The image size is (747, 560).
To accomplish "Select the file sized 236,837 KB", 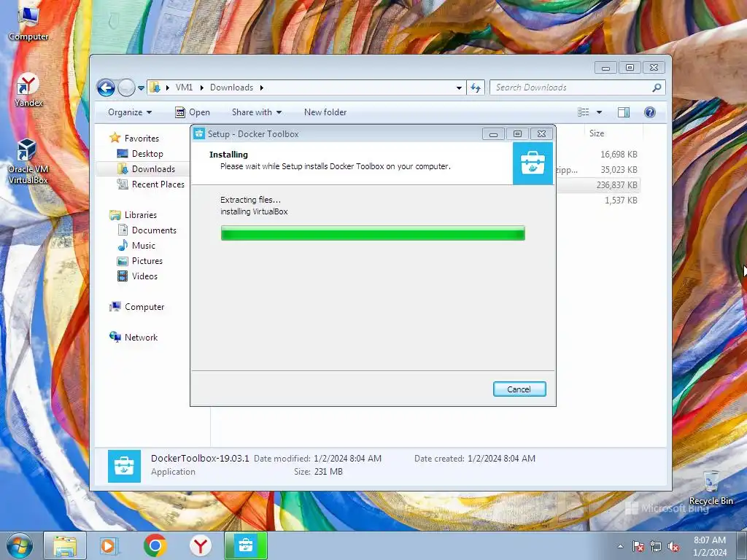I will 616,184.
